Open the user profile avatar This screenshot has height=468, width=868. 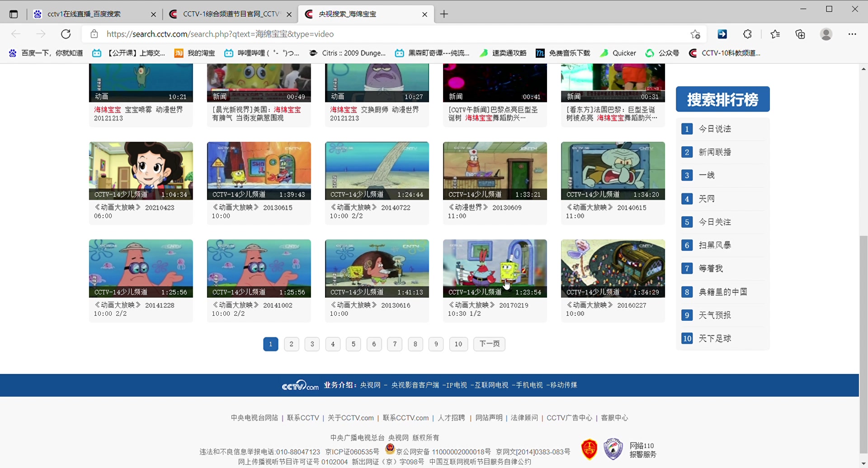[x=826, y=34]
